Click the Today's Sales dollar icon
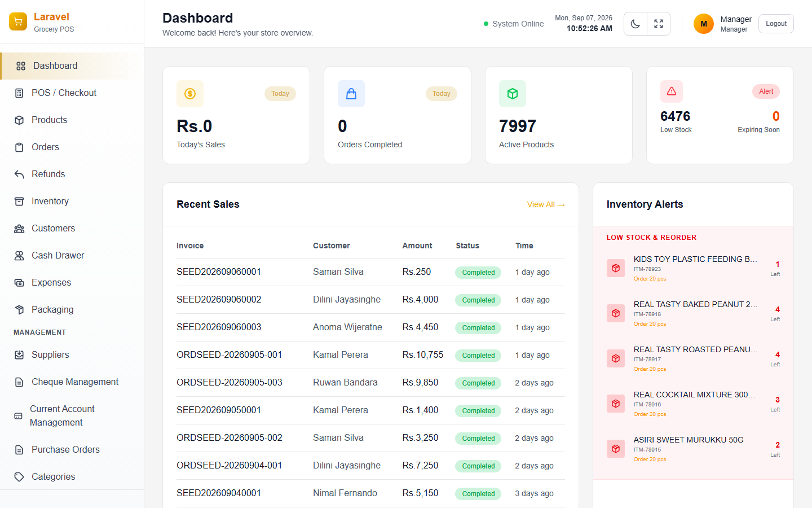The image size is (812, 508). point(190,94)
